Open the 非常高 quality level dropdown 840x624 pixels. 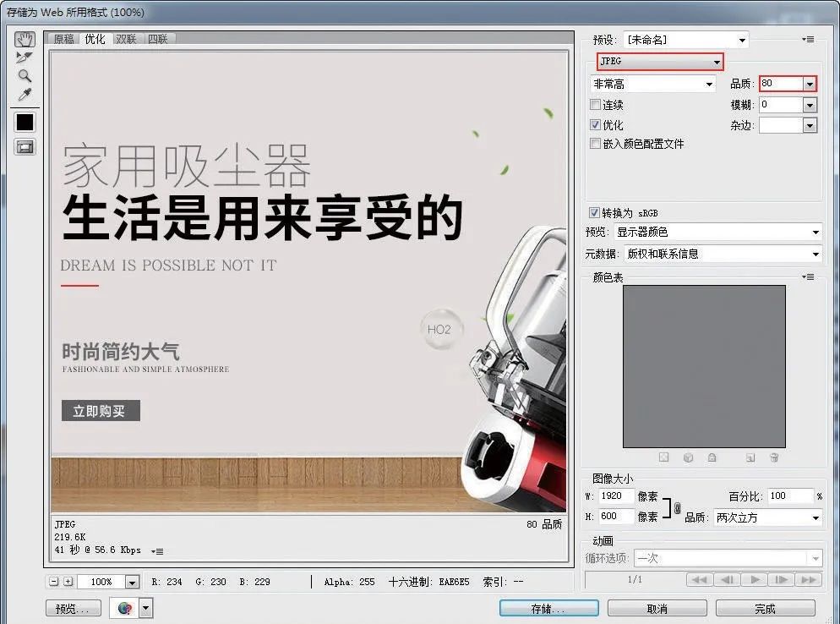coord(652,84)
